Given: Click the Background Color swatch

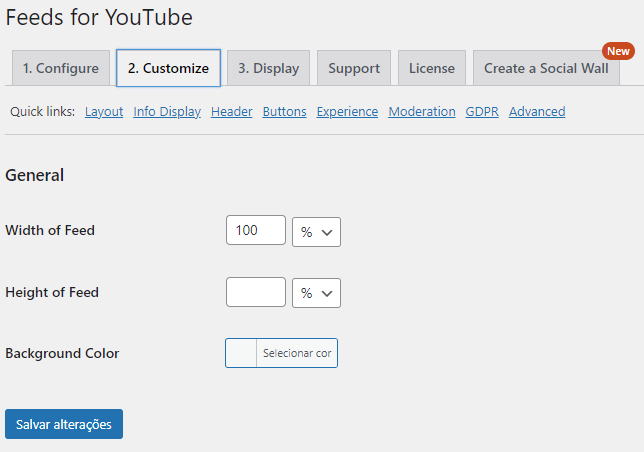Looking at the screenshot, I should (x=242, y=353).
